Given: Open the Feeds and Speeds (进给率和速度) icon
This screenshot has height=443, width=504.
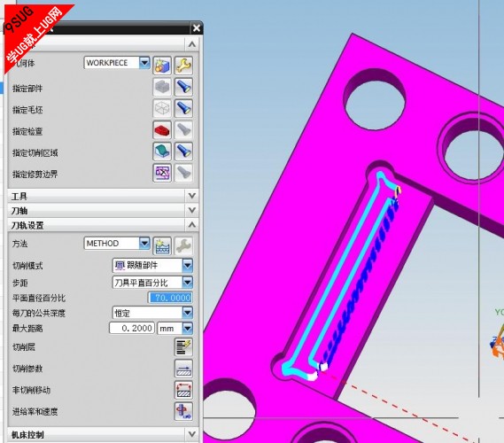Looking at the screenshot, I should coord(183,411).
